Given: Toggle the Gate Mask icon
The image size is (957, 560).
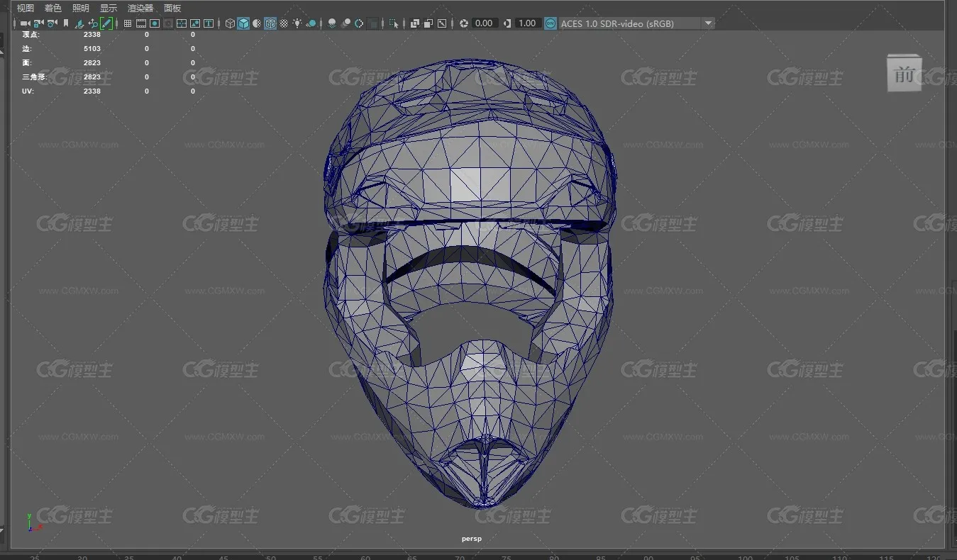Looking at the screenshot, I should pos(168,23).
